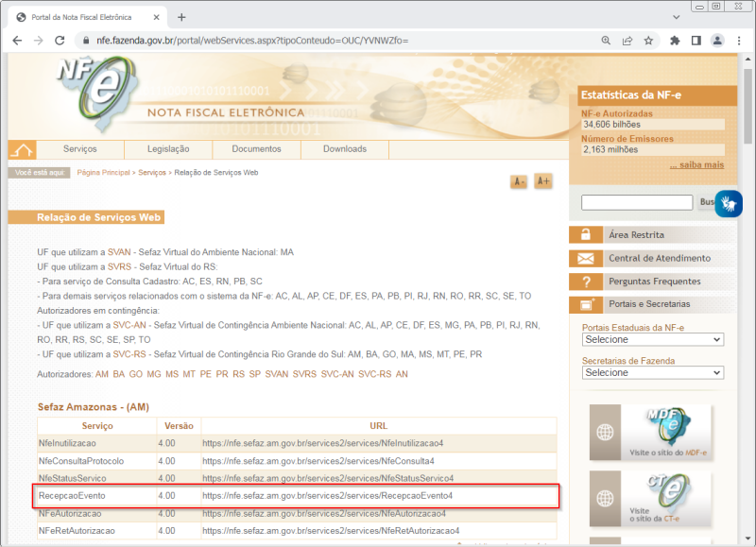756x547 pixels.
Task: Reload the page using the refresh icon
Action: (x=59, y=41)
